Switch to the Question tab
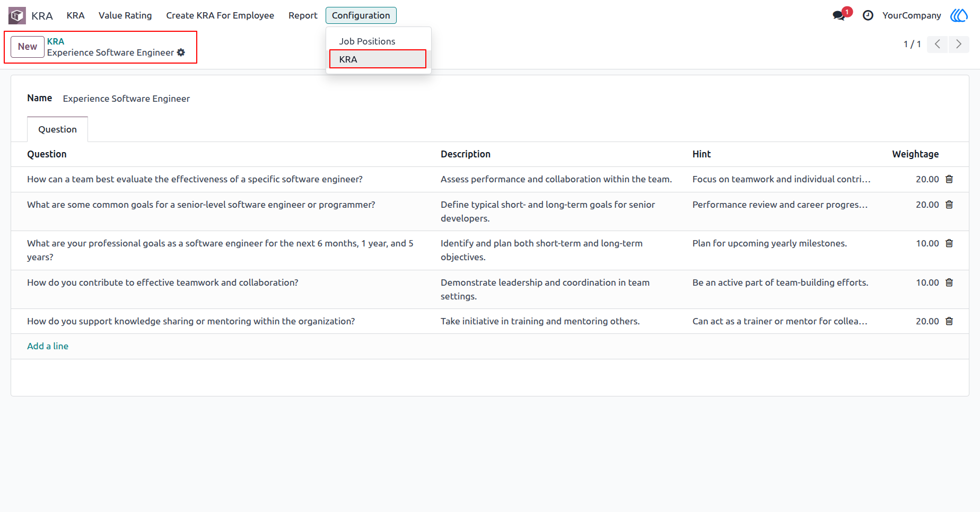The image size is (980, 512). pos(57,129)
